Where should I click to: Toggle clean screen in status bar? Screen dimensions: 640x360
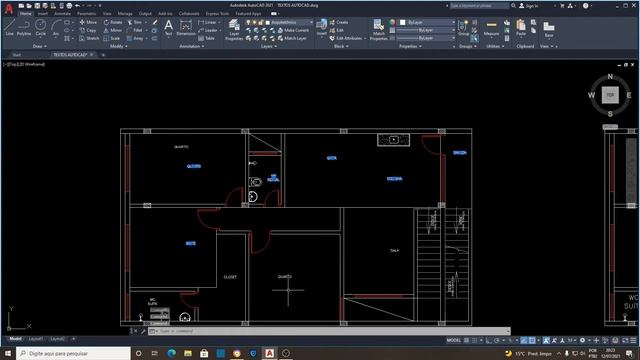click(625, 340)
